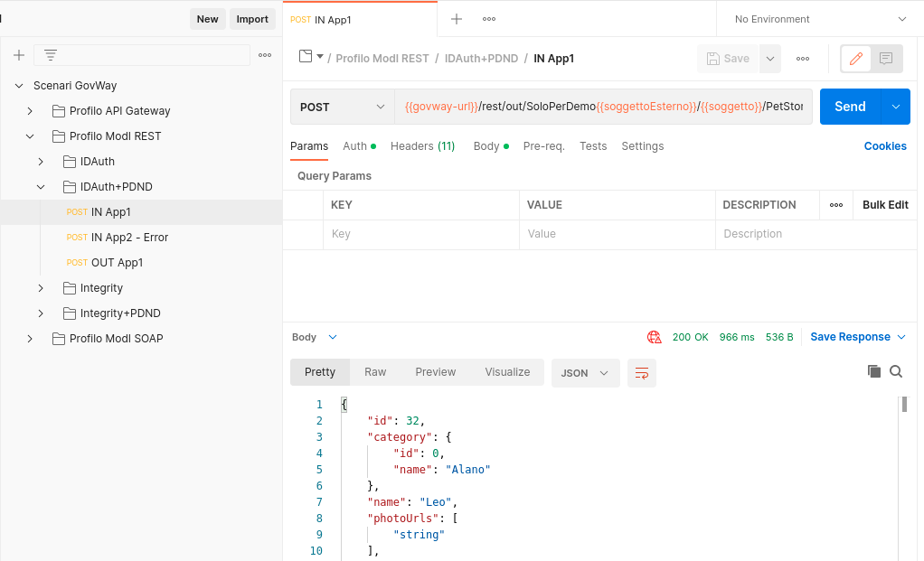Send the request with the Send button
The height and width of the screenshot is (561, 924).
pos(850,107)
